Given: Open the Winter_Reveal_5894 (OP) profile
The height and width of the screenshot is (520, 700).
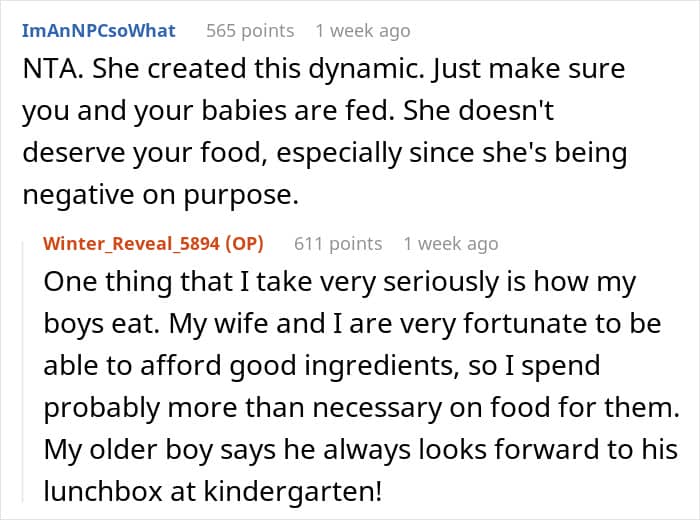Looking at the screenshot, I should (153, 244).
